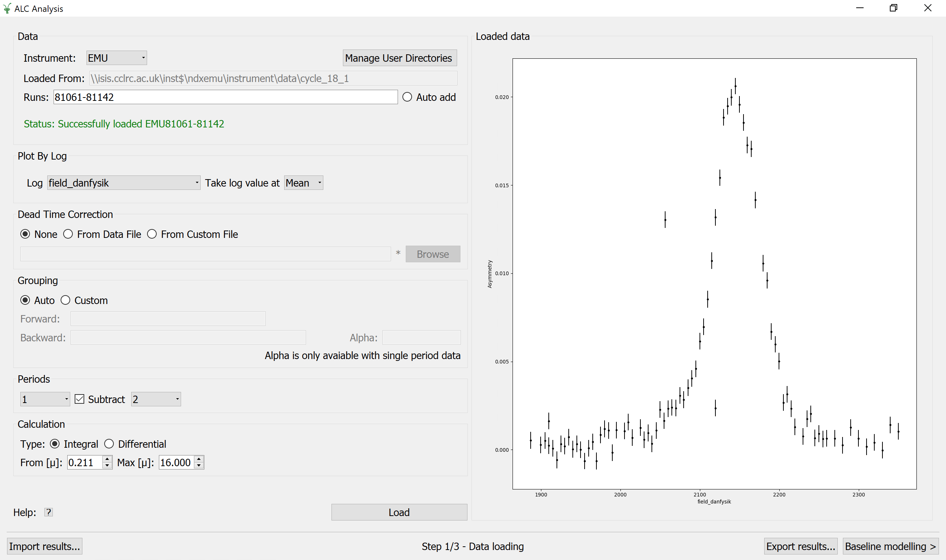The height and width of the screenshot is (560, 946).
Task: Go to Baseline modelling step
Action: point(890,546)
